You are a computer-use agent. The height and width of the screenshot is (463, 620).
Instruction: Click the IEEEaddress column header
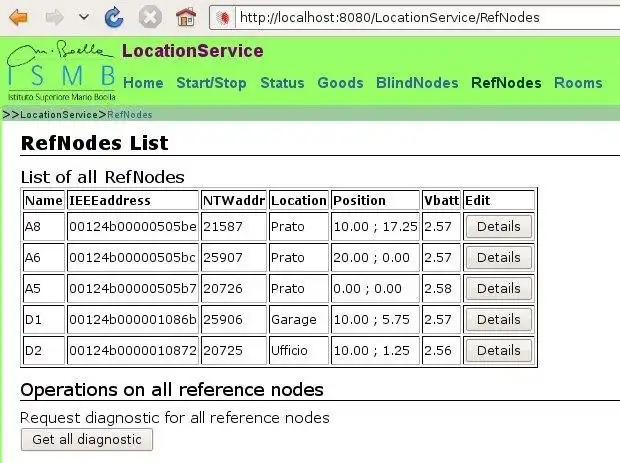coord(132,200)
